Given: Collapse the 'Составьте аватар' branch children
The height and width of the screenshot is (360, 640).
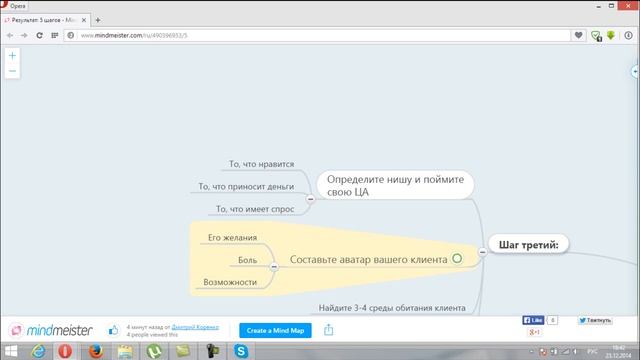Looking at the screenshot, I should click(274, 267).
